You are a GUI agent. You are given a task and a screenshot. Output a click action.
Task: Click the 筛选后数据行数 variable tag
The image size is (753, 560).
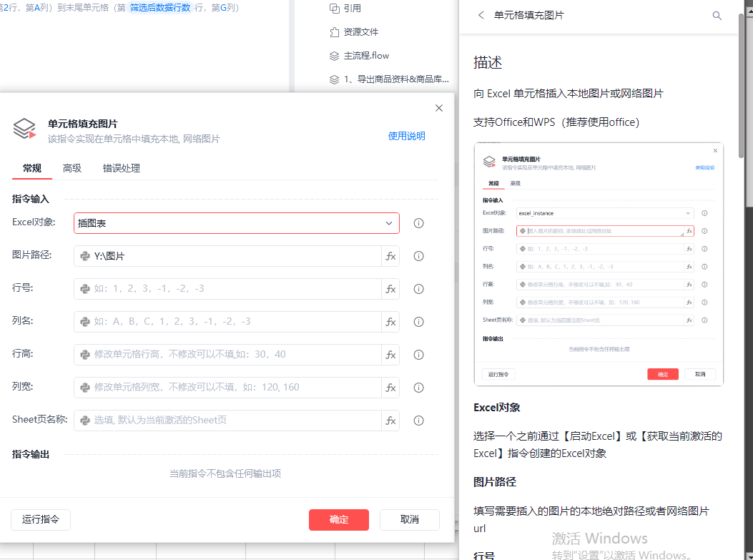click(x=160, y=8)
